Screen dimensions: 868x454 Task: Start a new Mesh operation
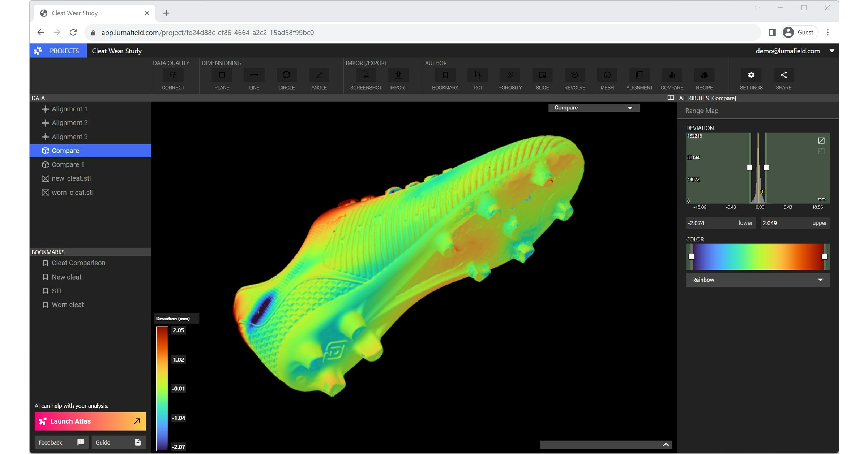pos(607,75)
